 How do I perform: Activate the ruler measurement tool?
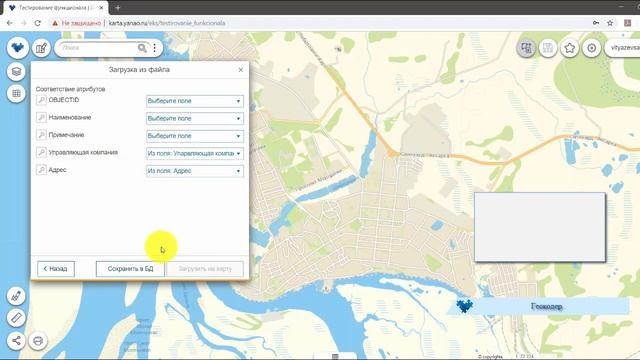[16, 318]
